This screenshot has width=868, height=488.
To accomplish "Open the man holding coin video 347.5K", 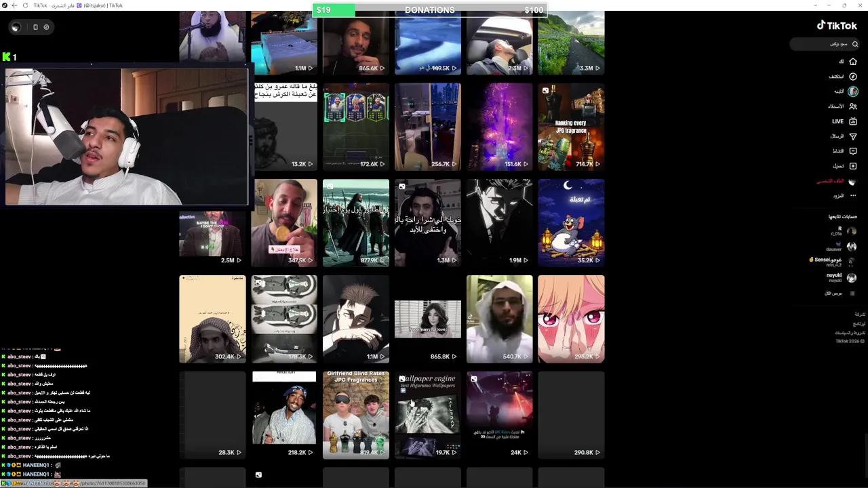I will click(x=284, y=222).
